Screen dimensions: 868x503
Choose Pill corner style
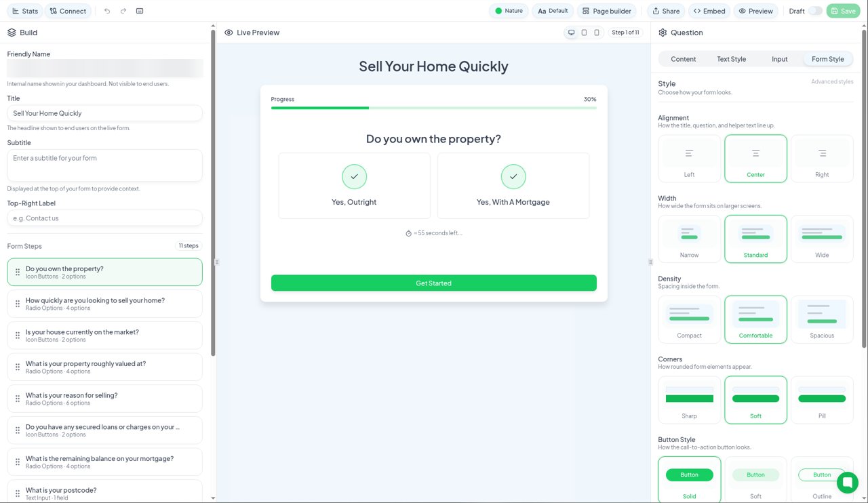pos(822,400)
